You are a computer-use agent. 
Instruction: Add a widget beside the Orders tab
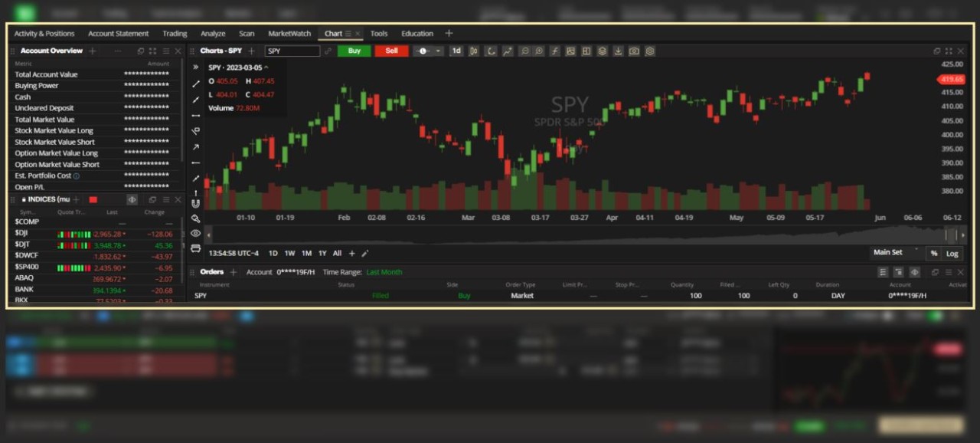234,272
